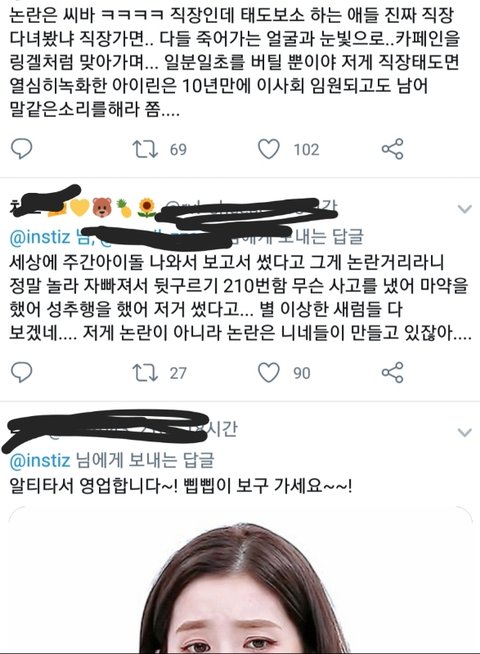480x654 pixels.
Task: Expand options chevron on the 알티타서 tweet
Action: coord(465,432)
